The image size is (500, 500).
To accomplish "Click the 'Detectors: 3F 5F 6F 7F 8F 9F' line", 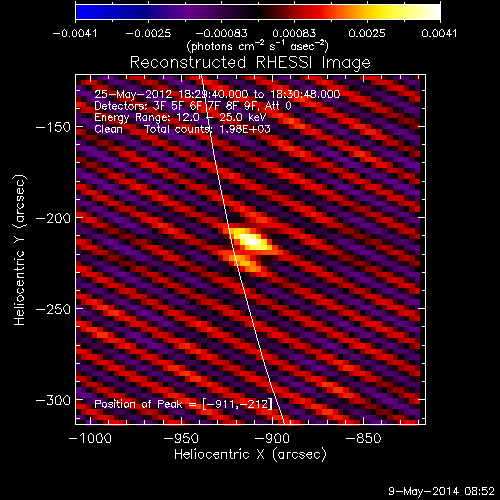I will (x=193, y=106).
